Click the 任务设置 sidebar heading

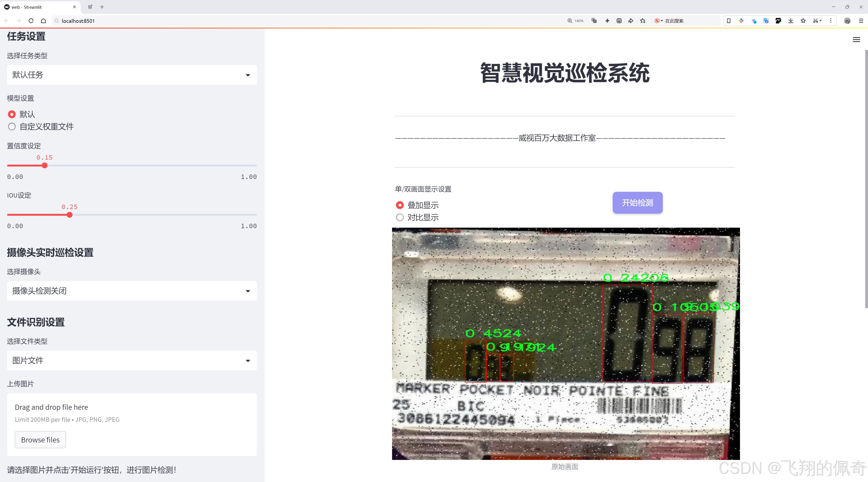26,36
